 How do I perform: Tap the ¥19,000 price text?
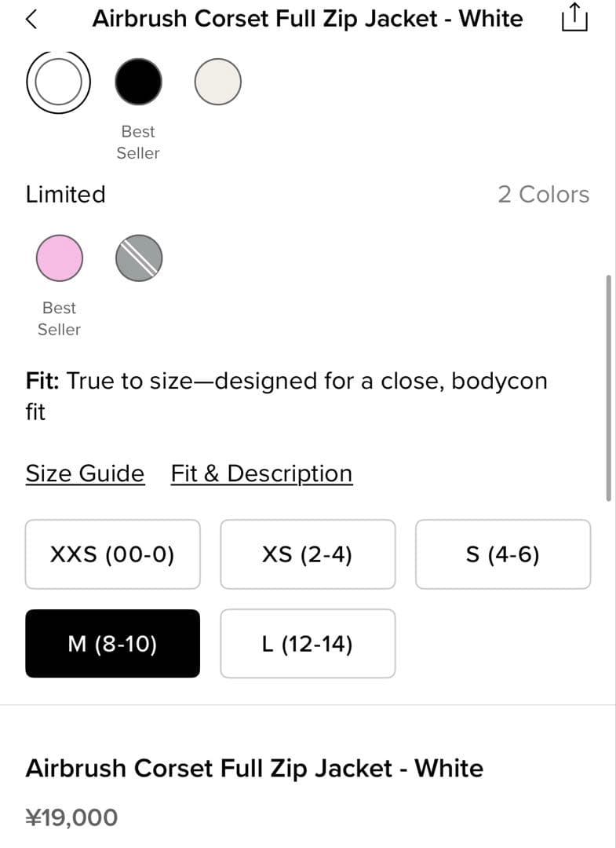click(x=72, y=817)
